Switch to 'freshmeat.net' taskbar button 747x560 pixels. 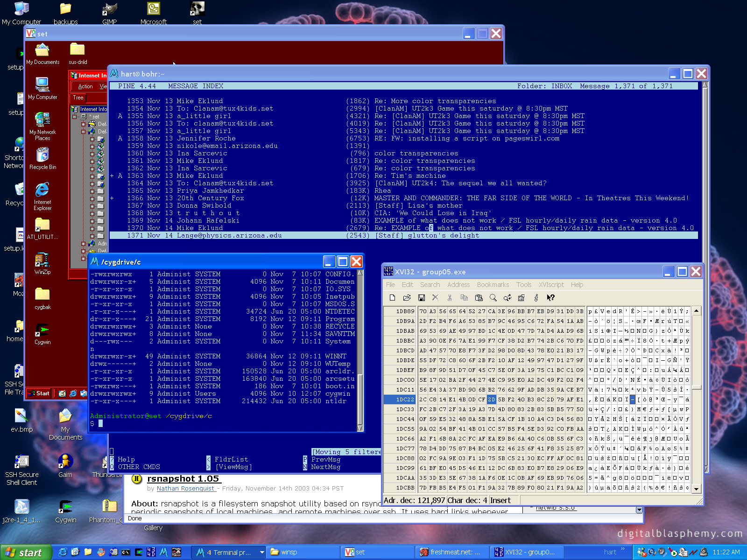point(453,553)
